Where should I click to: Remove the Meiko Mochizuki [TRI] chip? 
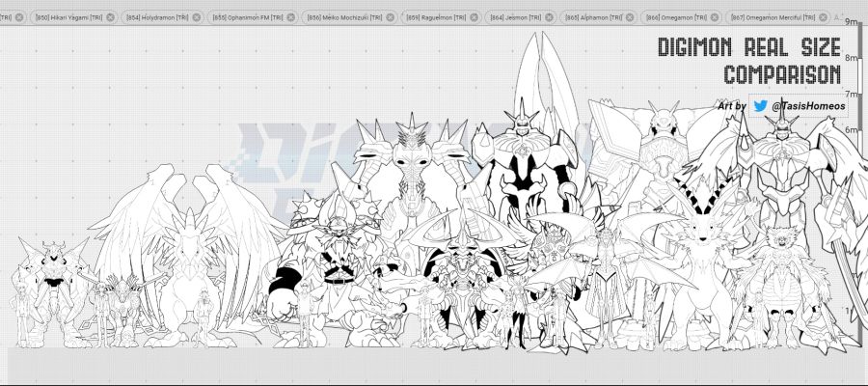coord(391,17)
